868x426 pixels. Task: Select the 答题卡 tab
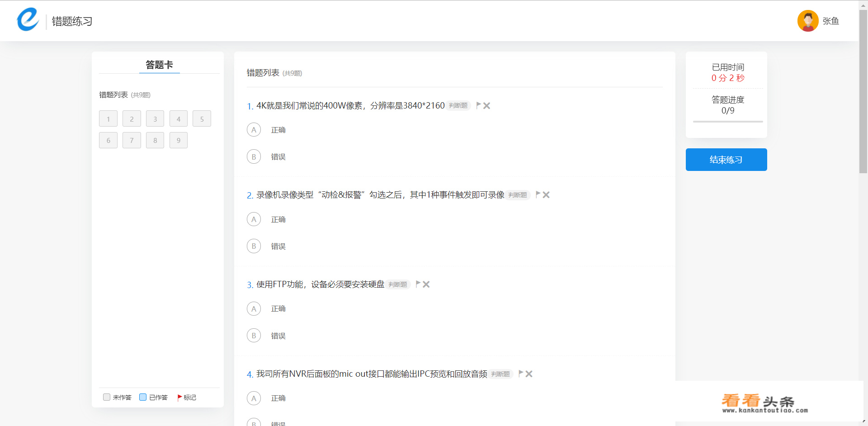pyautogui.click(x=159, y=65)
